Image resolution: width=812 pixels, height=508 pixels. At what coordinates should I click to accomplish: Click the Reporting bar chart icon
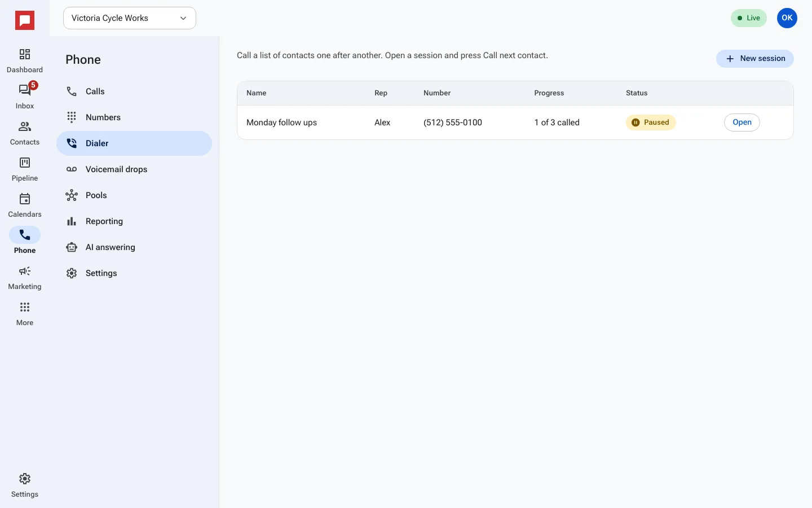point(72,221)
